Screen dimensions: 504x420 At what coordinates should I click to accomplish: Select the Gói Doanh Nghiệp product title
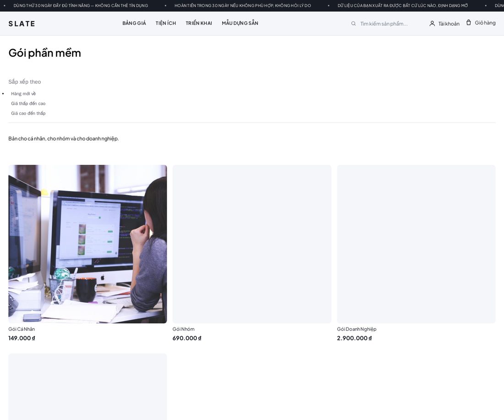pos(356,329)
